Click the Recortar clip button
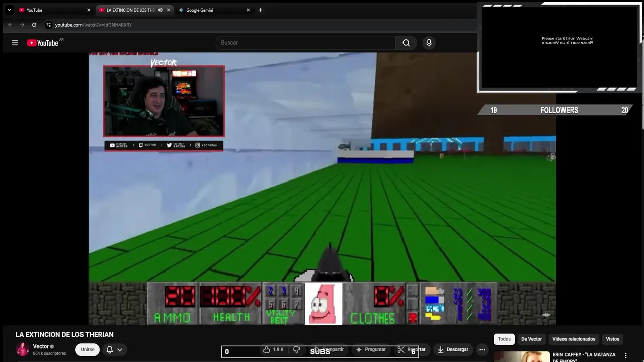644x362 pixels. [412, 349]
